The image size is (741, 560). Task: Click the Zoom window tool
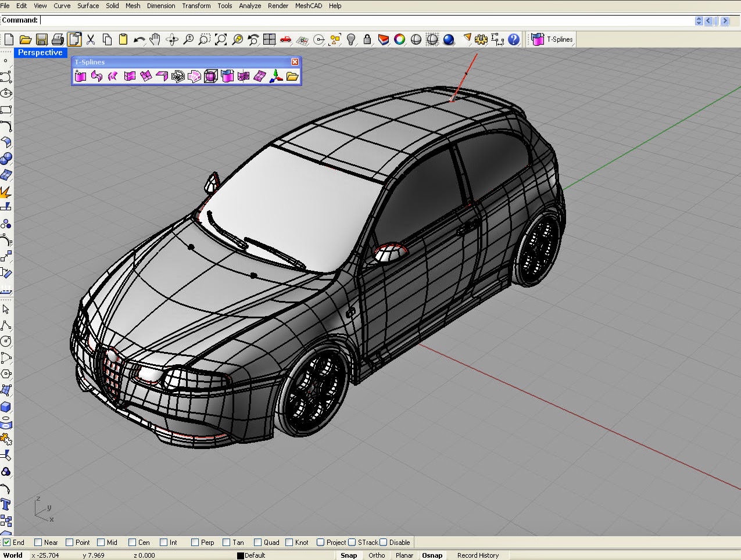204,40
